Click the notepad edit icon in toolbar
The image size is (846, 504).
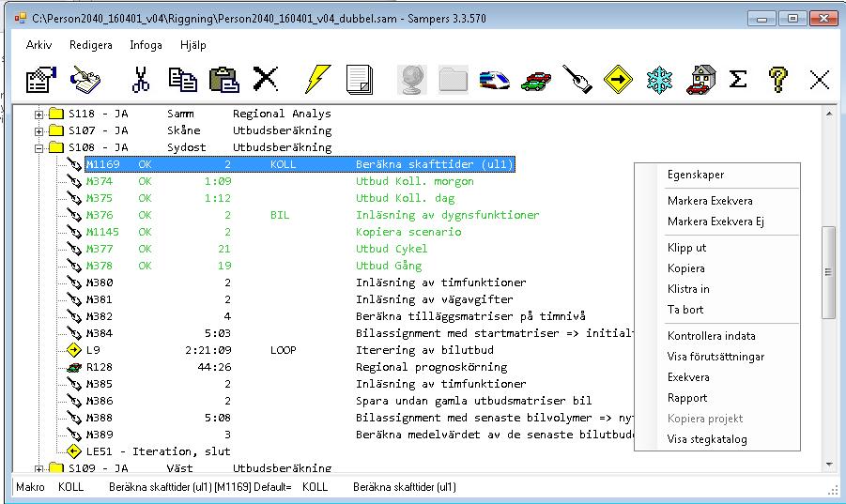click(85, 80)
